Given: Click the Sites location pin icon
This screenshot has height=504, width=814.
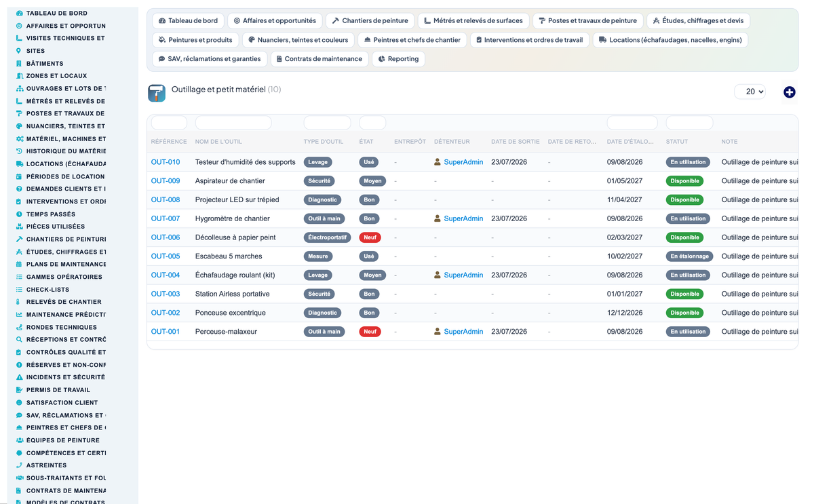Looking at the screenshot, I should [x=19, y=51].
